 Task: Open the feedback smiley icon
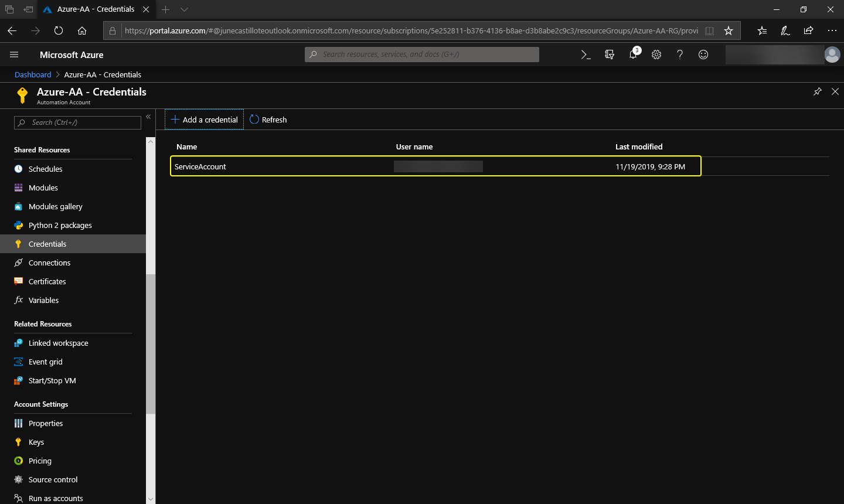pyautogui.click(x=703, y=55)
